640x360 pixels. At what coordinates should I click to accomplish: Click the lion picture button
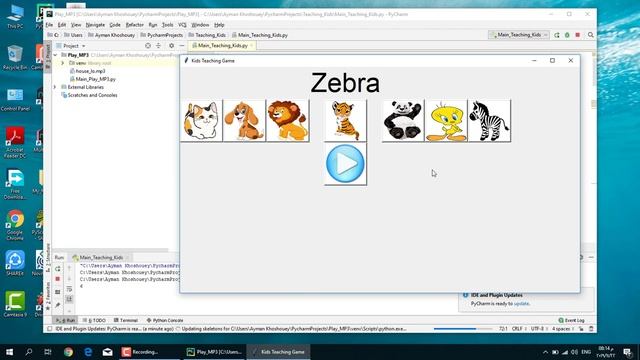288,121
